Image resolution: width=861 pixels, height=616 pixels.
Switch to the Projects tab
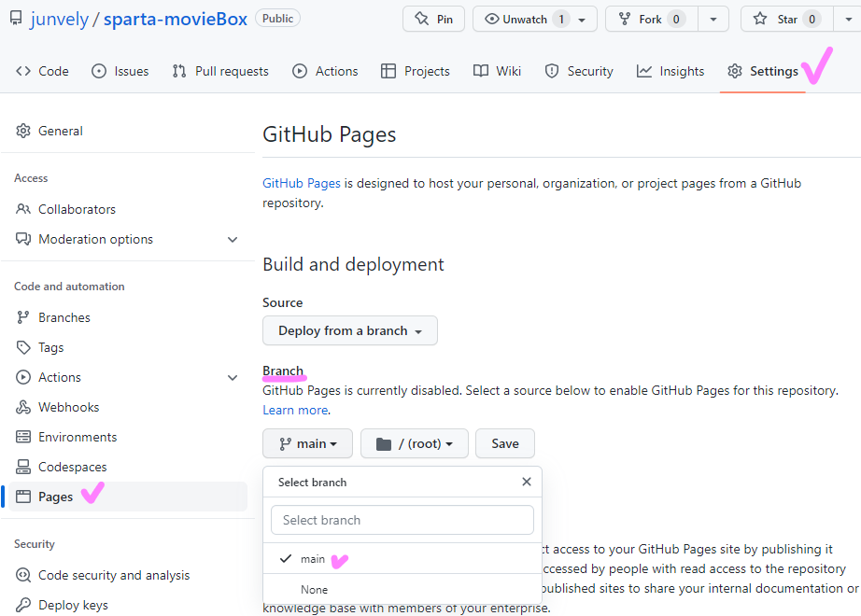(416, 71)
